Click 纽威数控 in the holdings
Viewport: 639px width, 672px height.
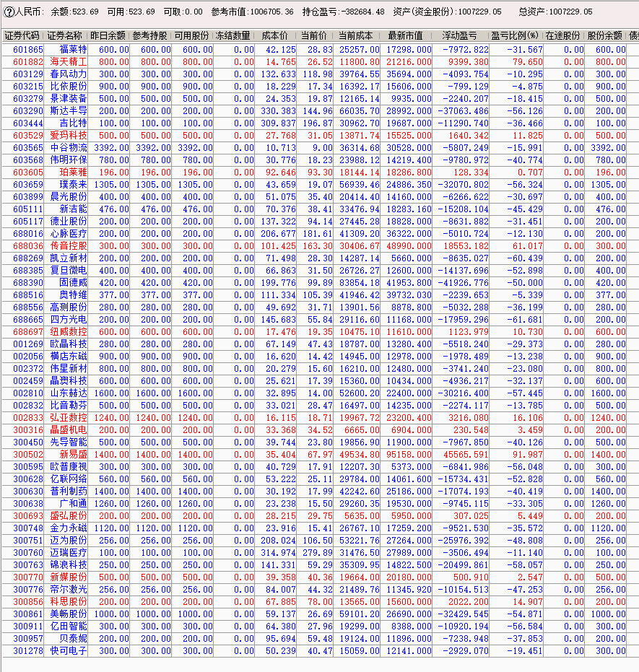click(x=68, y=332)
